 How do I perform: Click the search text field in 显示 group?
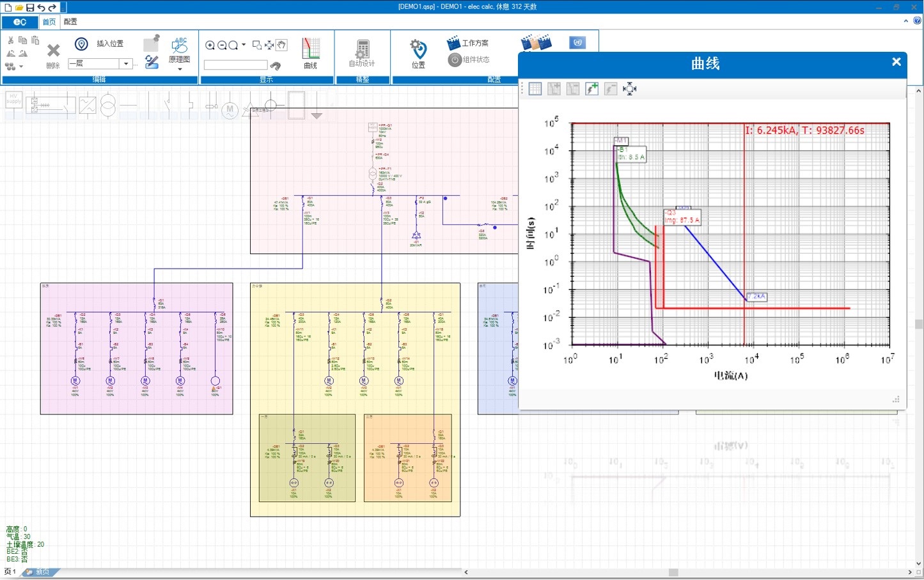coord(235,65)
